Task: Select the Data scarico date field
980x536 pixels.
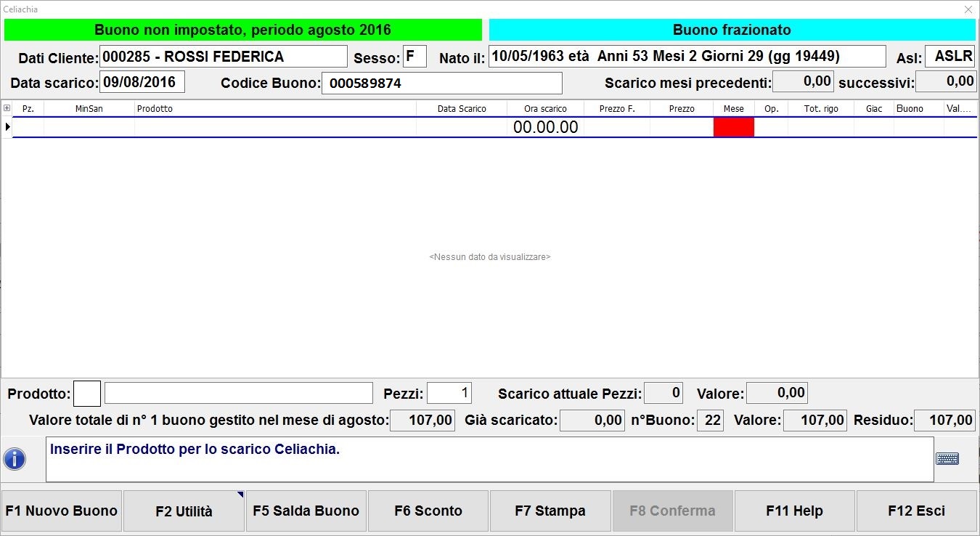Action: click(x=142, y=81)
